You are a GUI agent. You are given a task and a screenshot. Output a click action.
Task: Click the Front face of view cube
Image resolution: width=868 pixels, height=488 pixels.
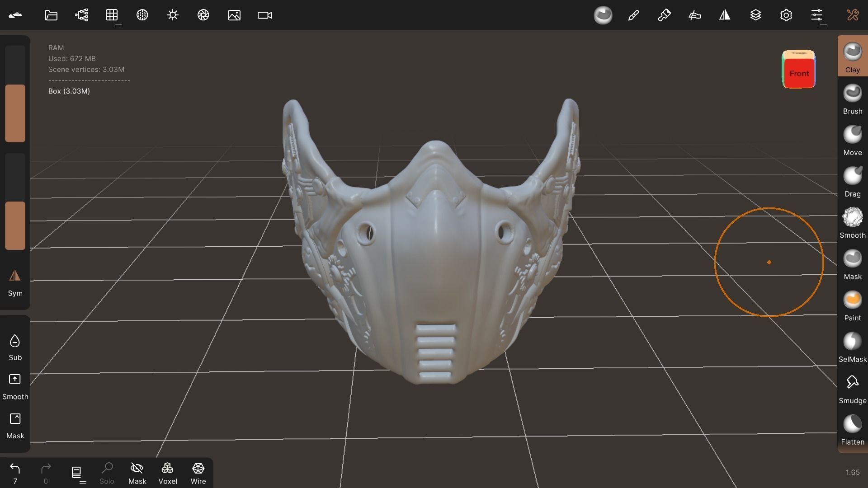pyautogui.click(x=799, y=73)
